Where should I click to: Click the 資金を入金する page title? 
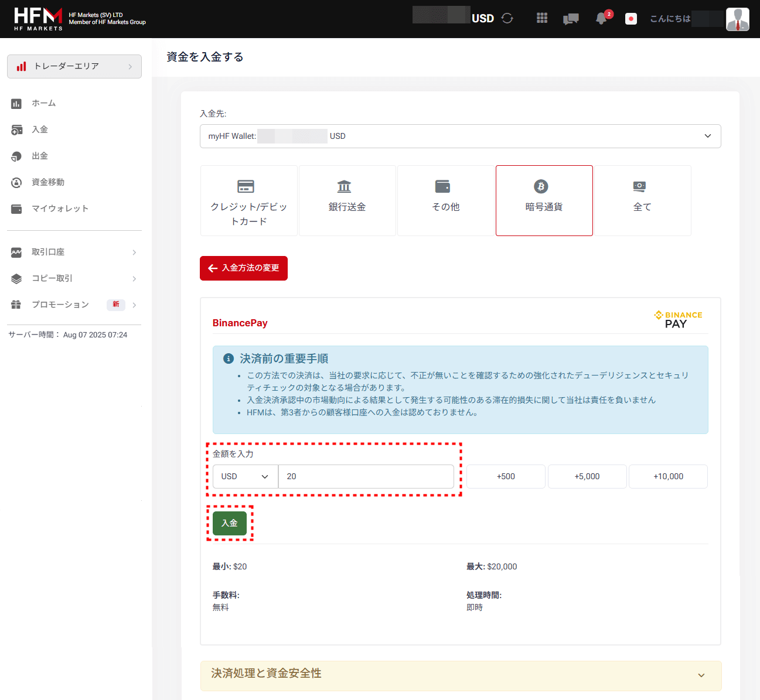(x=205, y=57)
